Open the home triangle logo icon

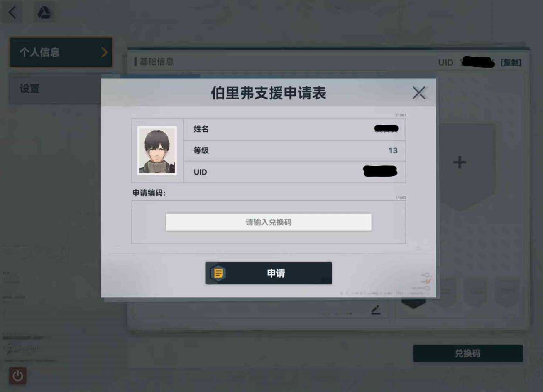[44, 12]
